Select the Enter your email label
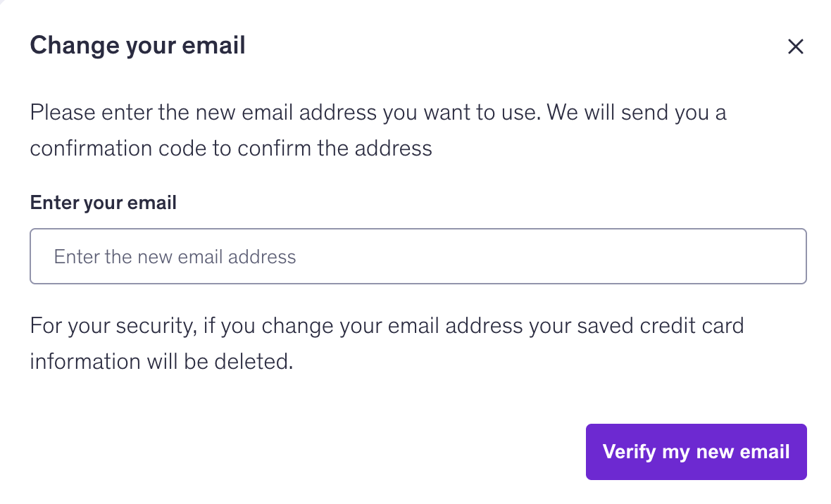The image size is (831, 504). click(104, 203)
